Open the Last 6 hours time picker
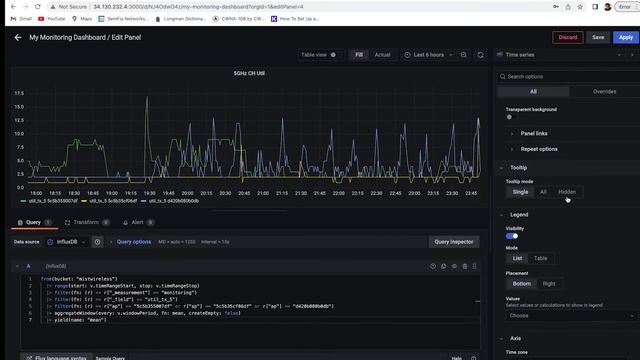The height and width of the screenshot is (360, 640). 429,55
